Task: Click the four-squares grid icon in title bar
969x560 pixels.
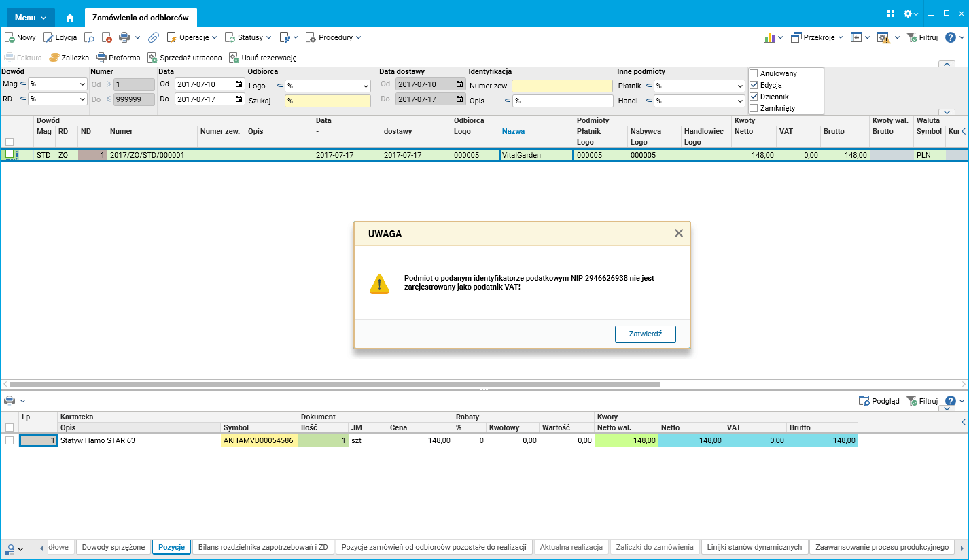Action: (x=891, y=14)
